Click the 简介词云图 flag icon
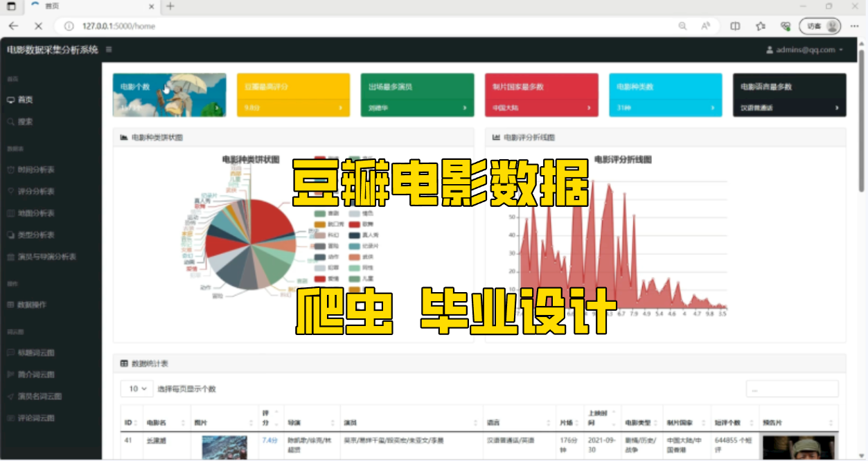This screenshot has width=868, height=461. [10, 374]
